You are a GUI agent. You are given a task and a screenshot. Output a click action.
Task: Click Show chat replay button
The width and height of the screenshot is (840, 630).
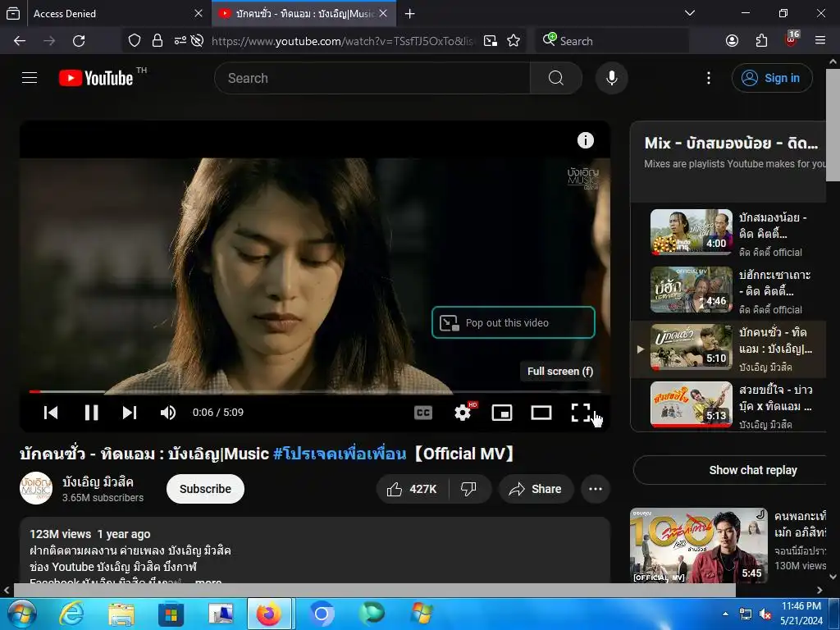pos(729,470)
